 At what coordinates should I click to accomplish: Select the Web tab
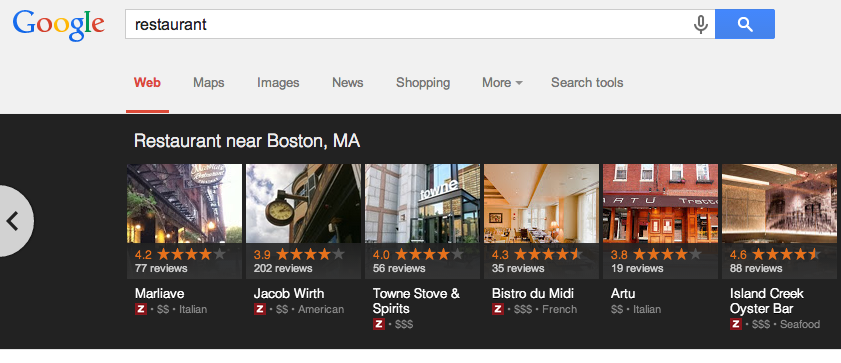point(147,83)
